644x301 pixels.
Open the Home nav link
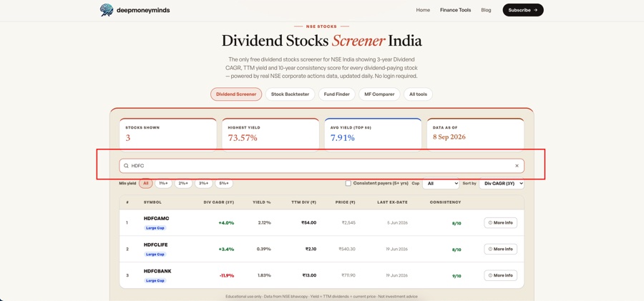tap(423, 10)
